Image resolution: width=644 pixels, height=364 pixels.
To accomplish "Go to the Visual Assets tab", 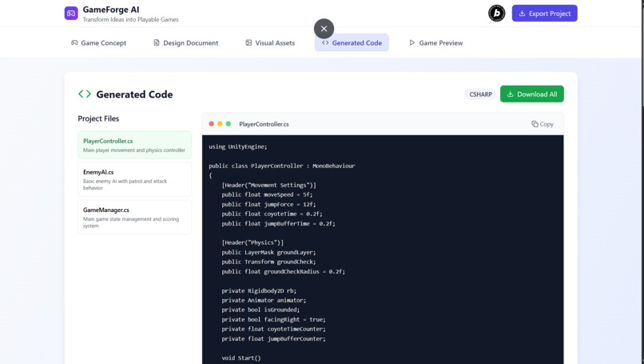I will (x=270, y=42).
